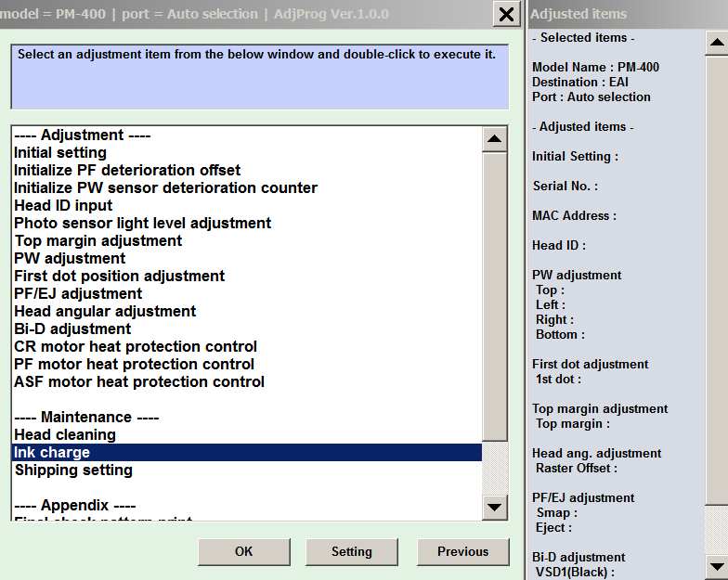This screenshot has width=728, height=580.
Task: Click 'MAC Address :' in Adjusted items
Action: click(574, 215)
